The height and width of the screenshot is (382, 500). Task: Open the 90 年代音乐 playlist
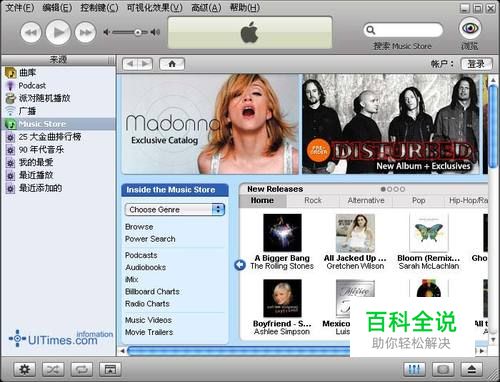(x=58, y=149)
